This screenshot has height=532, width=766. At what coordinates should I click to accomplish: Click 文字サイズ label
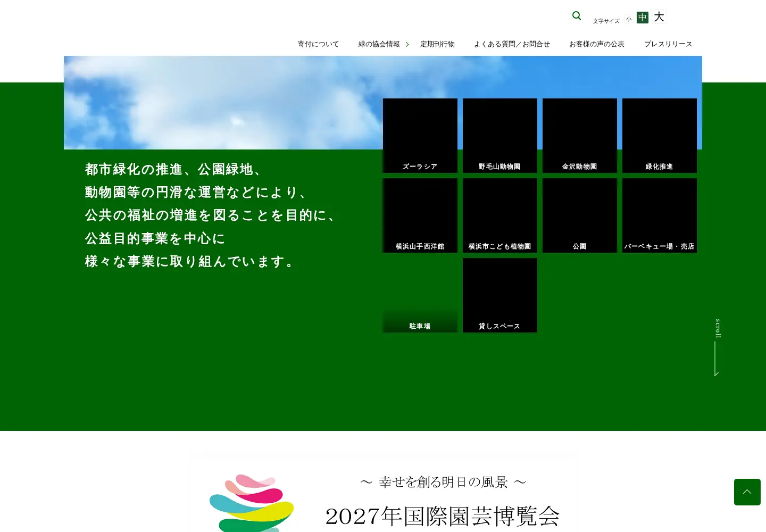pos(606,21)
